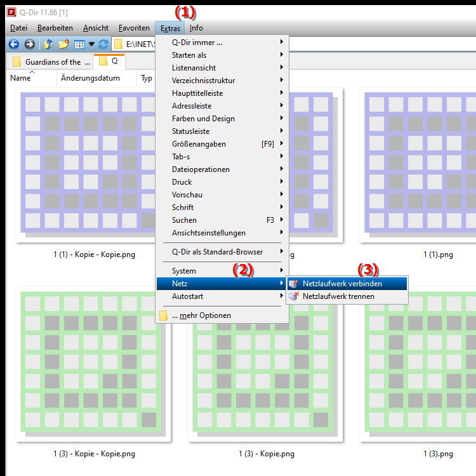Open the Bearbeiten menu
476x476 pixels.
[55, 28]
